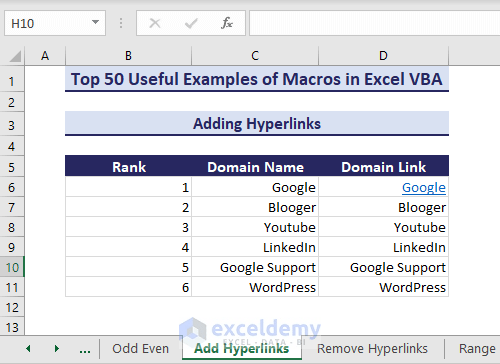Click the ellipsis to show hidden sheets
This screenshot has width=500, height=364.
(85, 350)
